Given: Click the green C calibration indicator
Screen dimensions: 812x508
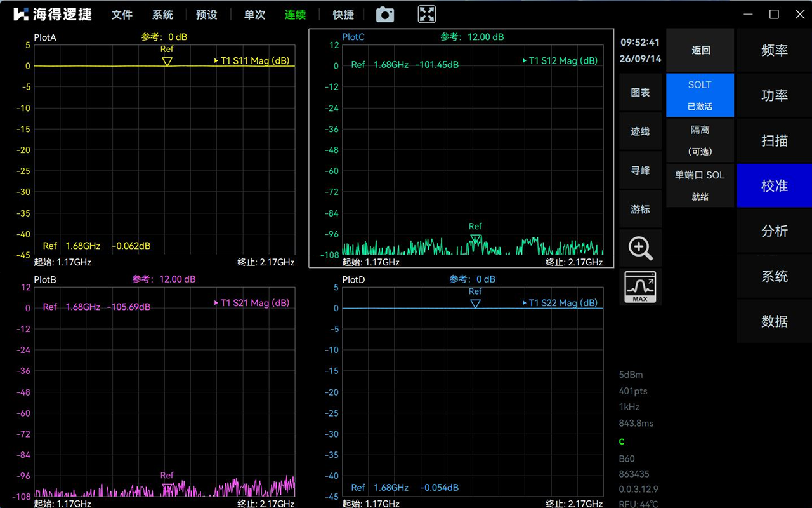Looking at the screenshot, I should [622, 441].
